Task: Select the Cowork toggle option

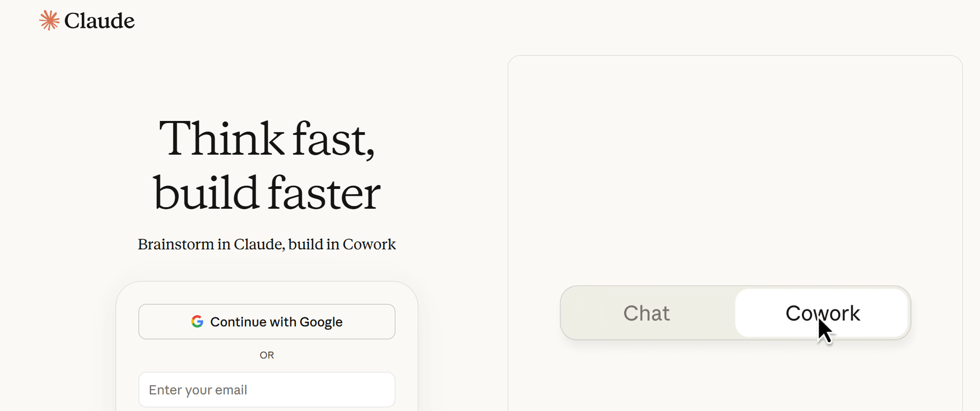Action: click(x=822, y=313)
